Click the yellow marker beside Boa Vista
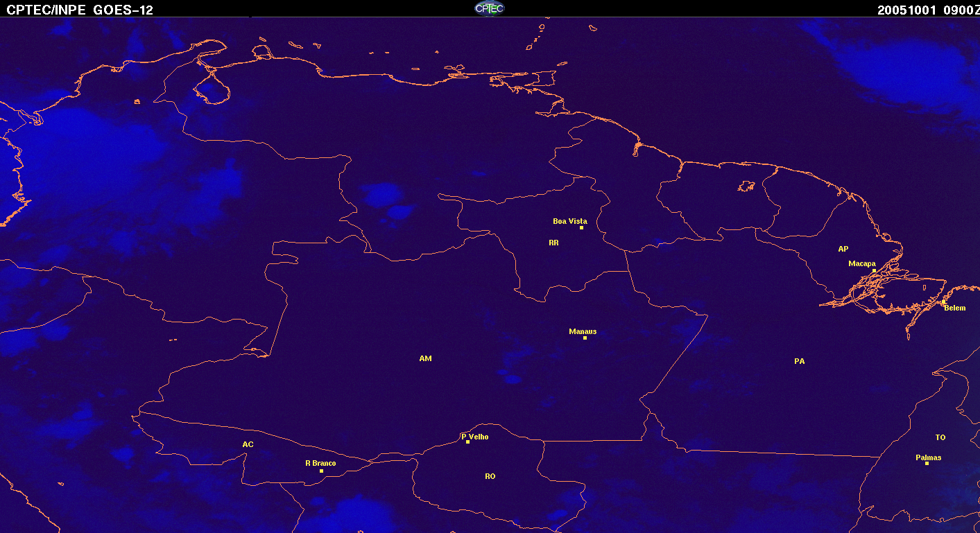The image size is (980, 533). click(581, 228)
